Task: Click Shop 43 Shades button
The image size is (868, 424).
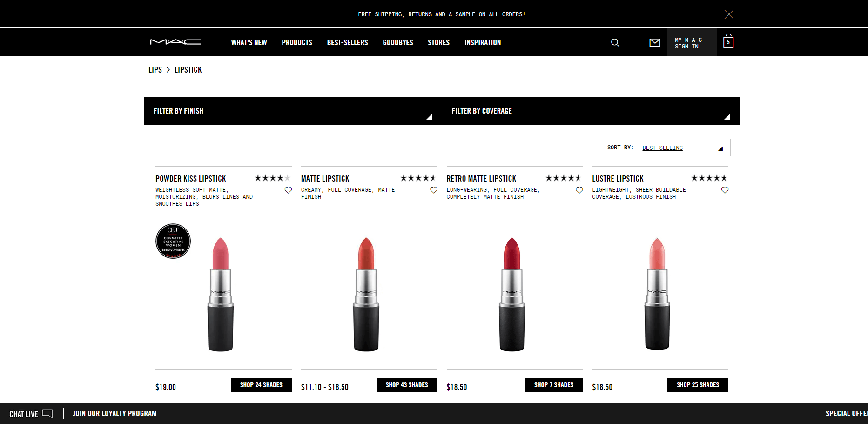Action: (407, 385)
